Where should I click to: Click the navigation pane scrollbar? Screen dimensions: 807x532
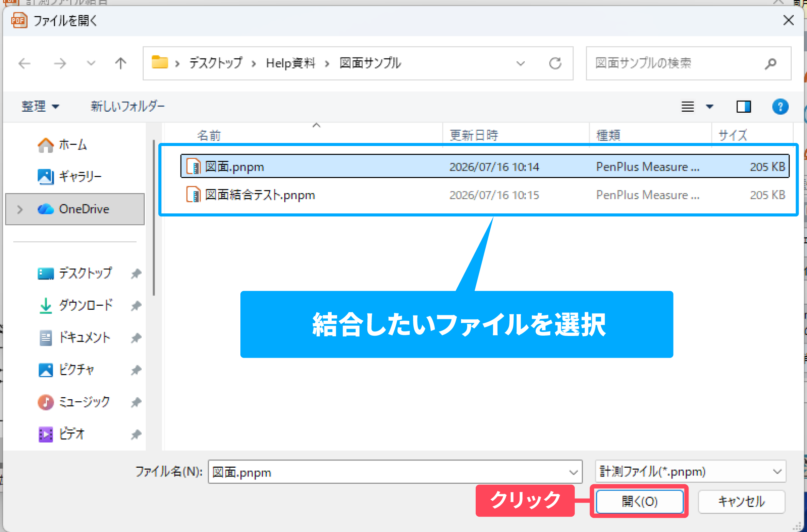154,218
